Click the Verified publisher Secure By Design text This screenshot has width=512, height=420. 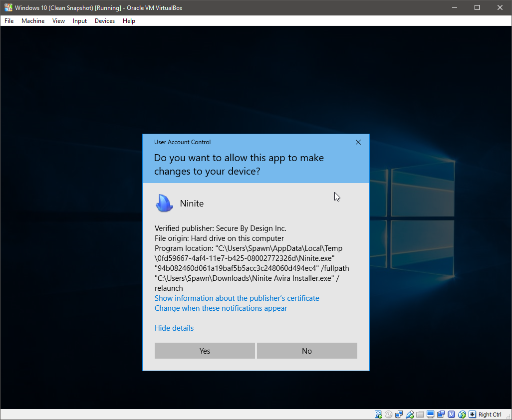(221, 228)
